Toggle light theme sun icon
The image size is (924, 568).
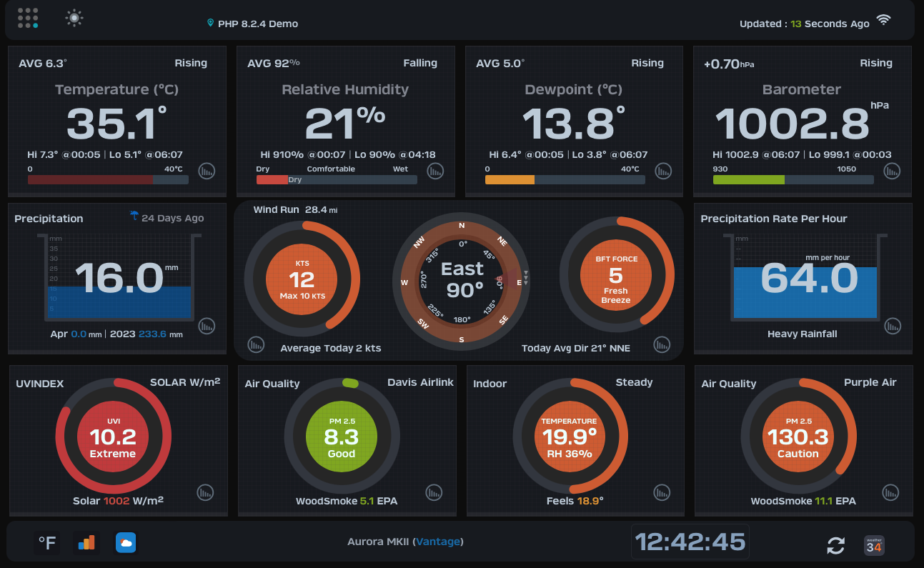tap(74, 18)
